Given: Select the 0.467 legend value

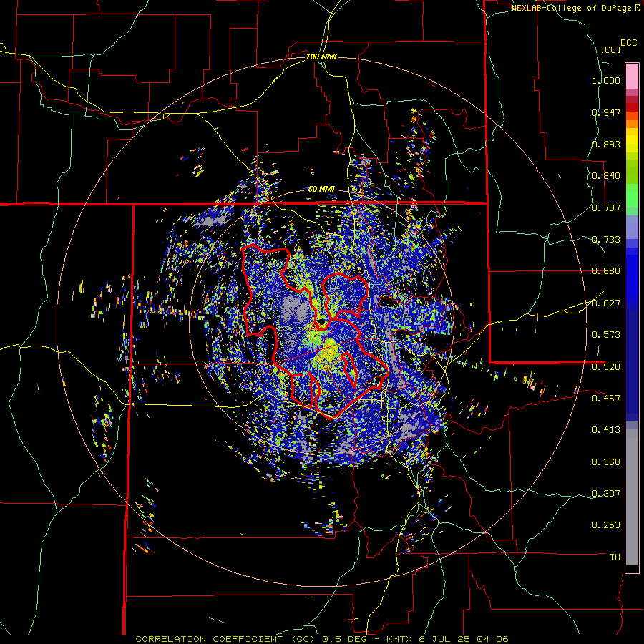Looking at the screenshot, I should (606, 398).
